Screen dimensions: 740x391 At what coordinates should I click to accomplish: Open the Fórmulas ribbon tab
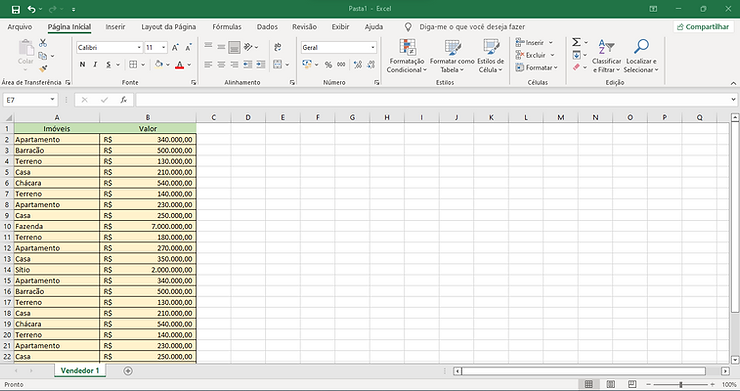pos(227,27)
